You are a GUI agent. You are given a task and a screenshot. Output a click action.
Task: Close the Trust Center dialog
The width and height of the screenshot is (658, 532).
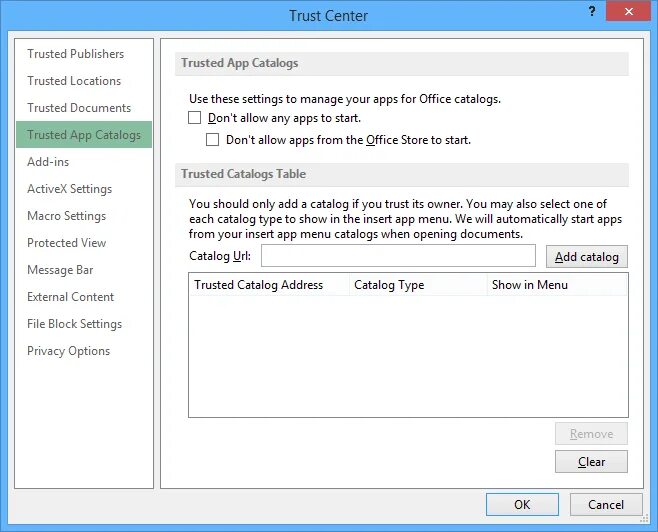[x=628, y=11]
